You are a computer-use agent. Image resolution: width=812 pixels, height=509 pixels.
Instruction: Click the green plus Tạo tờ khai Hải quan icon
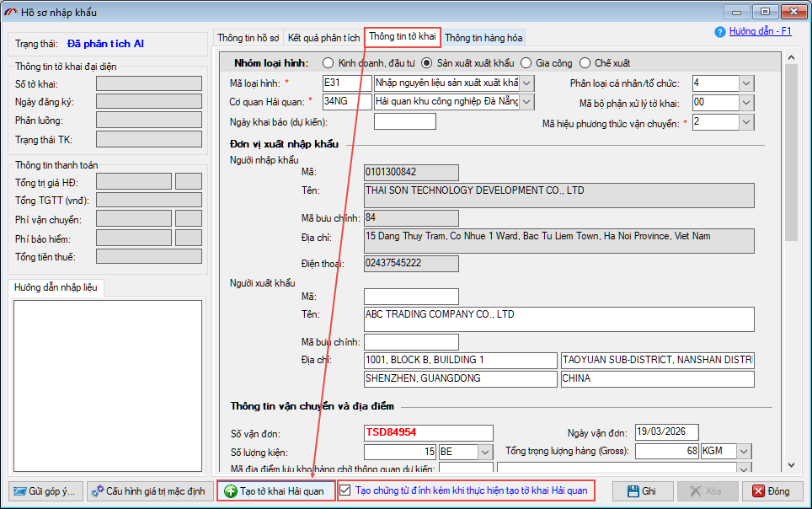231,491
